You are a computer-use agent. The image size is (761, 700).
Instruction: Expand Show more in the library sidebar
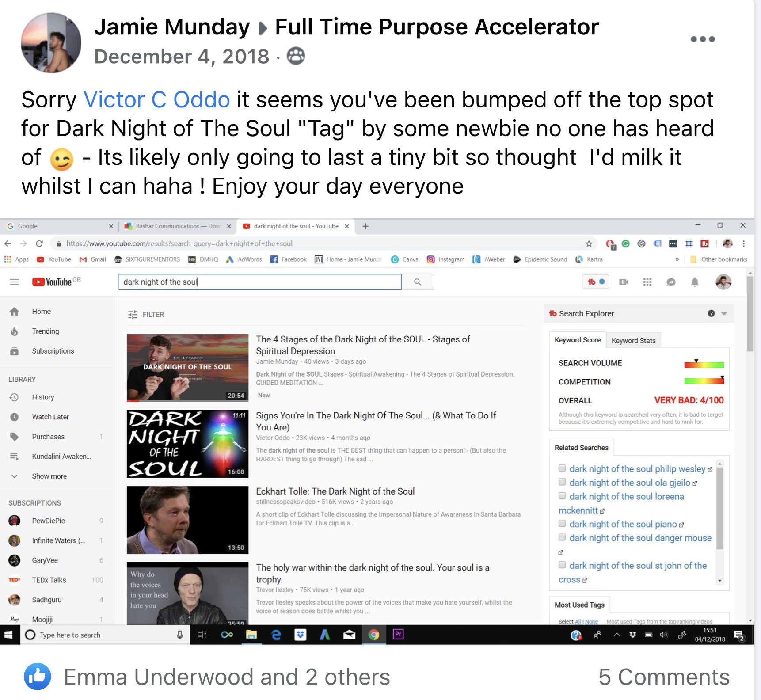tap(49, 476)
